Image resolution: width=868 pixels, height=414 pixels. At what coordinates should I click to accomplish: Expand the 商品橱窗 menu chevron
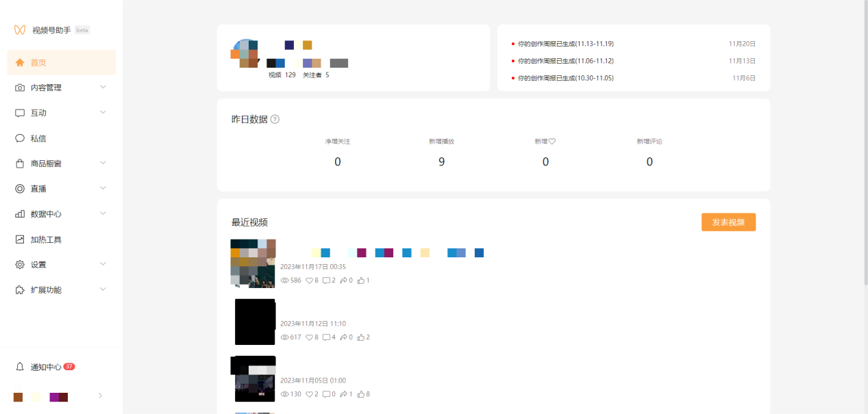(x=103, y=163)
